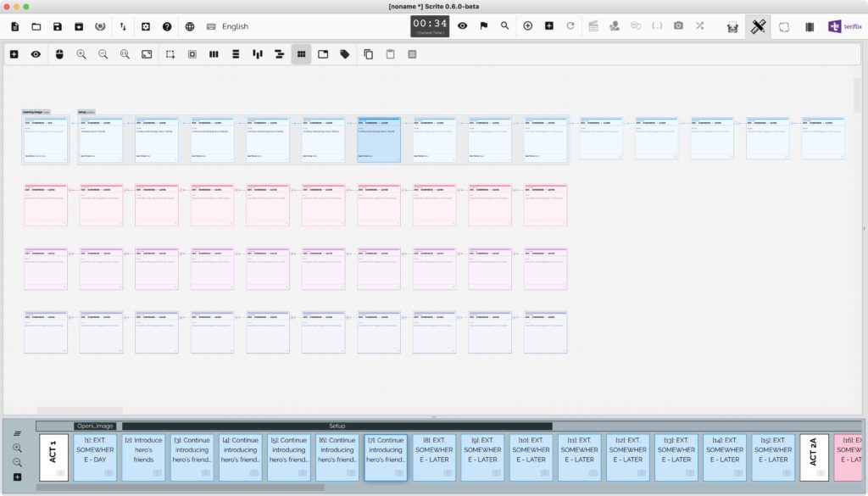Click the horizontal timeline scrollbar
Image resolution: width=868 pixels, height=496 pixels.
(180, 488)
